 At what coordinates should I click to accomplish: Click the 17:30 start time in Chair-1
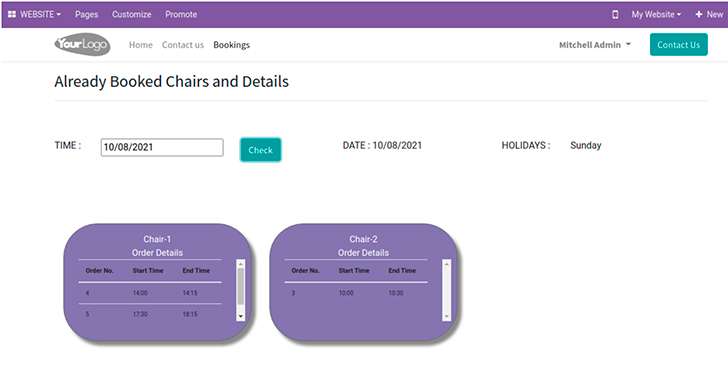coord(140,314)
